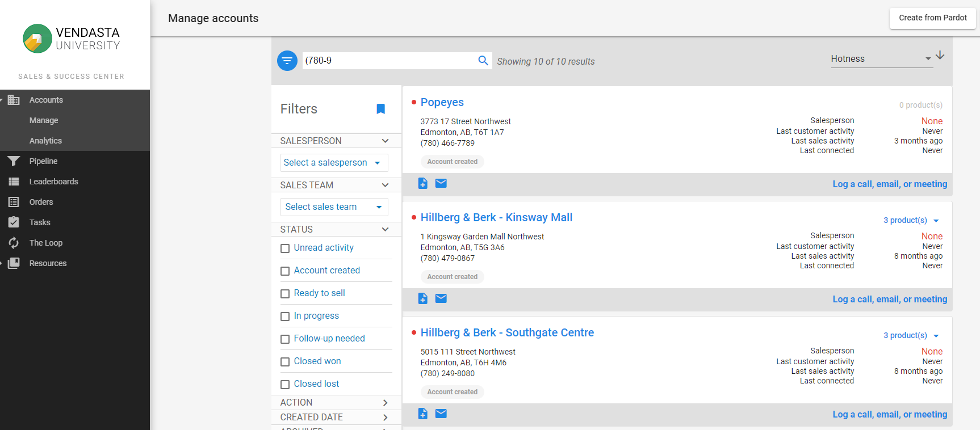Click the Vendasta University logo
Viewport: 980px width, 430px height.
pos(72,39)
